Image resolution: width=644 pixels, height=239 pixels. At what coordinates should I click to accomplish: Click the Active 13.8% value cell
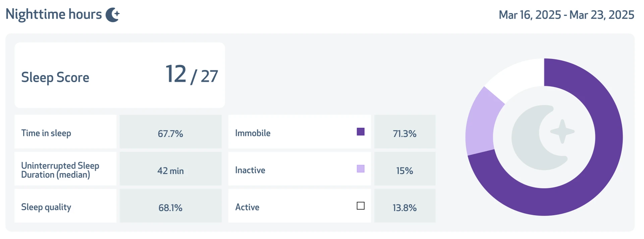(x=405, y=206)
